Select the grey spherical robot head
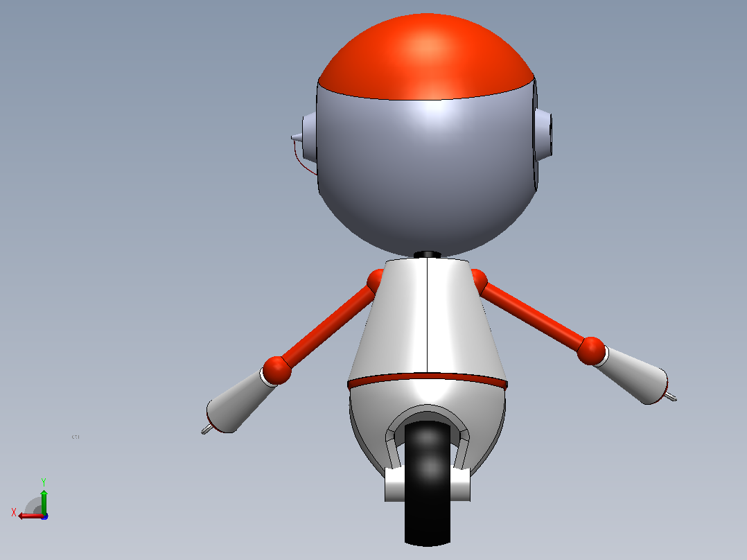 coord(426,176)
